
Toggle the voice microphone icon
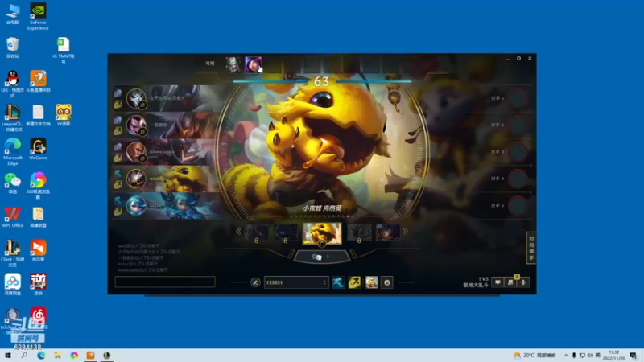tap(523, 282)
